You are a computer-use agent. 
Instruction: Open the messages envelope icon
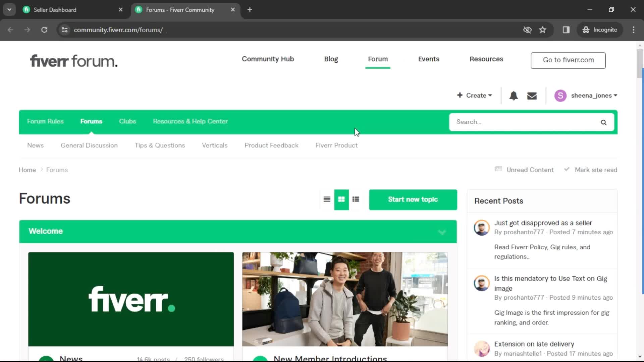click(x=532, y=96)
